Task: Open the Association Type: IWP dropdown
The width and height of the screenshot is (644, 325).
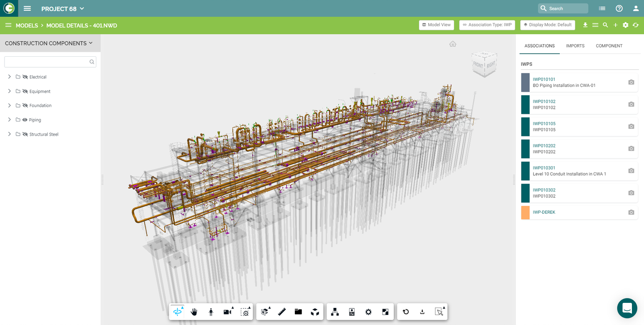Action: (487, 25)
